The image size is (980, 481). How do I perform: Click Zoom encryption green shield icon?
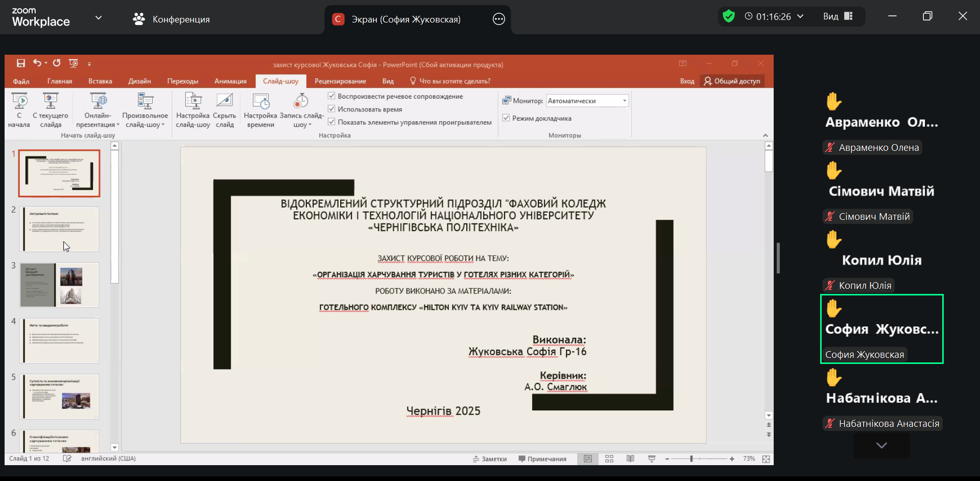point(729,16)
